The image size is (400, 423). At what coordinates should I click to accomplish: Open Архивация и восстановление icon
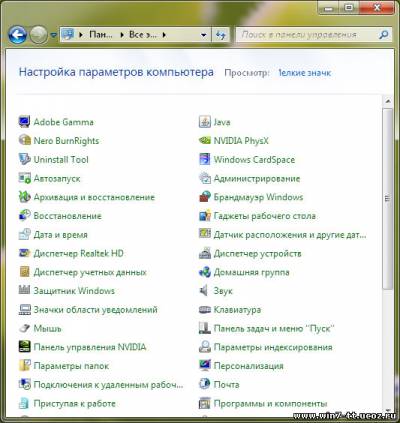click(24, 197)
